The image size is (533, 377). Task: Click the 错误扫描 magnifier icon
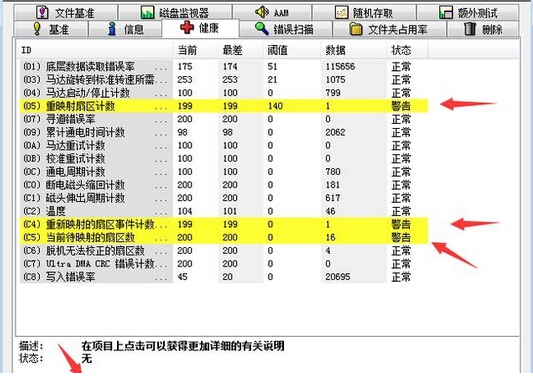coord(262,29)
